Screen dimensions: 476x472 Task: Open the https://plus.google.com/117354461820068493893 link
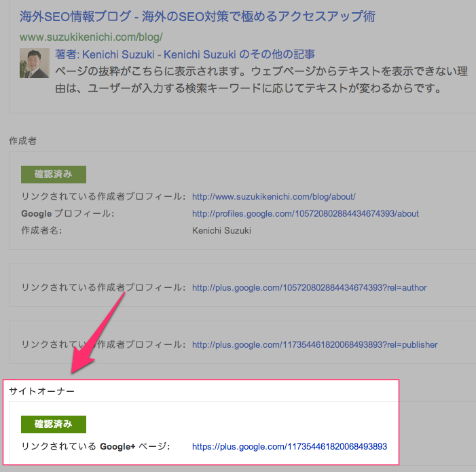pyautogui.click(x=290, y=446)
